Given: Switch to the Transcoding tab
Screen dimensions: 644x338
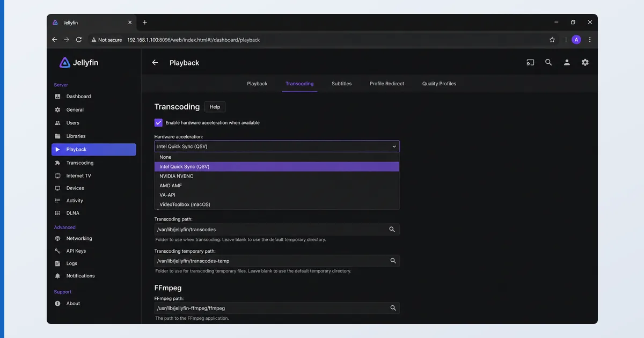Looking at the screenshot, I should click(299, 84).
